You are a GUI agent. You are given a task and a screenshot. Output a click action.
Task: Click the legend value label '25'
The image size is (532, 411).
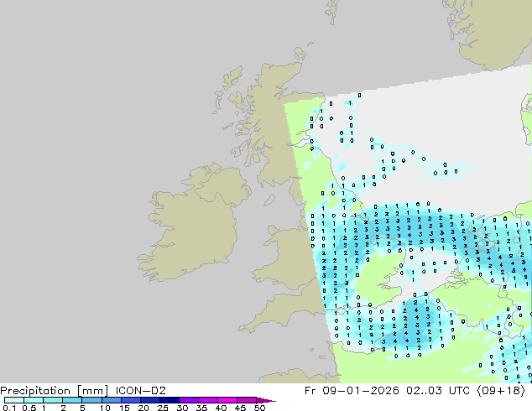pyautogui.click(x=163, y=408)
